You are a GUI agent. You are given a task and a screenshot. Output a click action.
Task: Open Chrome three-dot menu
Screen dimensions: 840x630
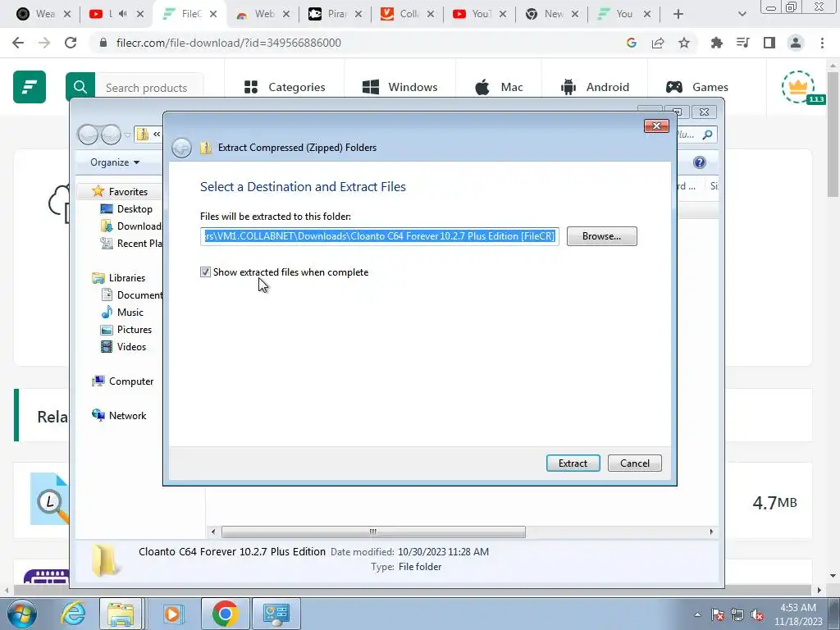(x=822, y=43)
